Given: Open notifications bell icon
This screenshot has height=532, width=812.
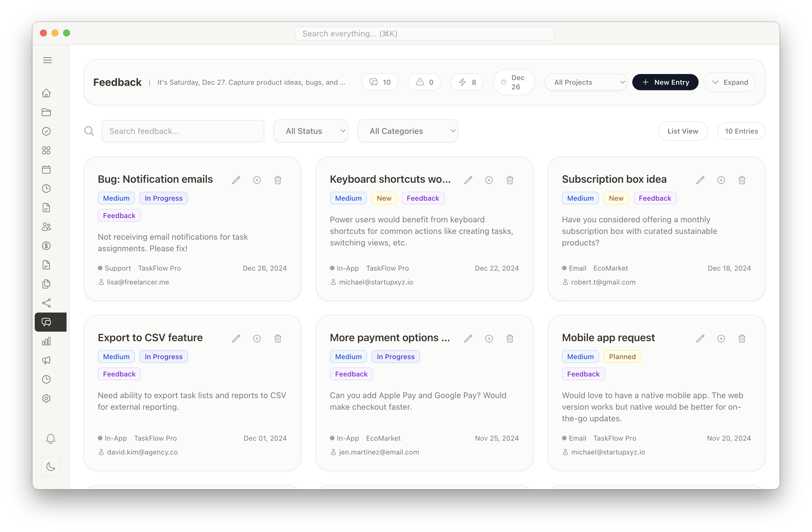Looking at the screenshot, I should 50,439.
